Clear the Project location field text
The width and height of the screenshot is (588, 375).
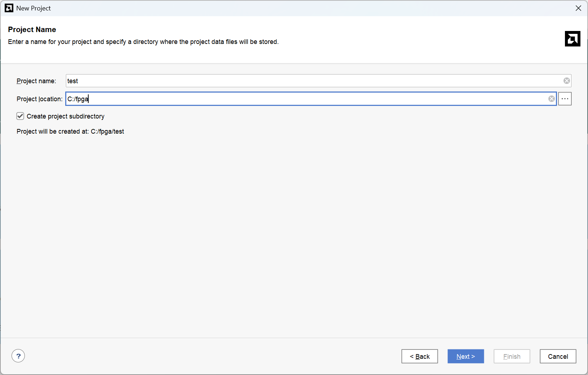551,99
